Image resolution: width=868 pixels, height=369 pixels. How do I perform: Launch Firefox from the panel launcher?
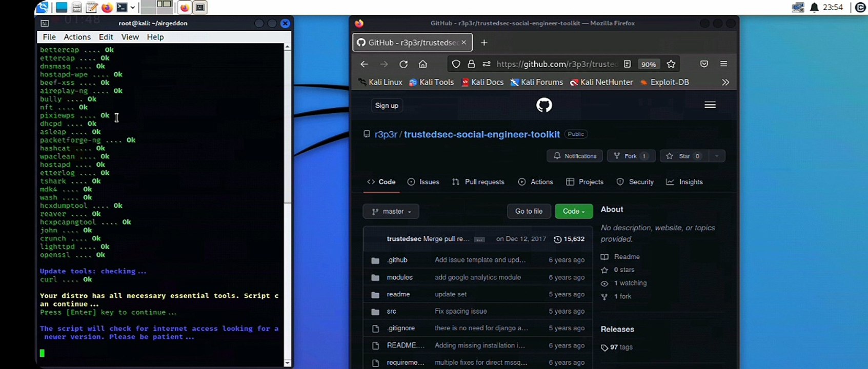tap(107, 7)
